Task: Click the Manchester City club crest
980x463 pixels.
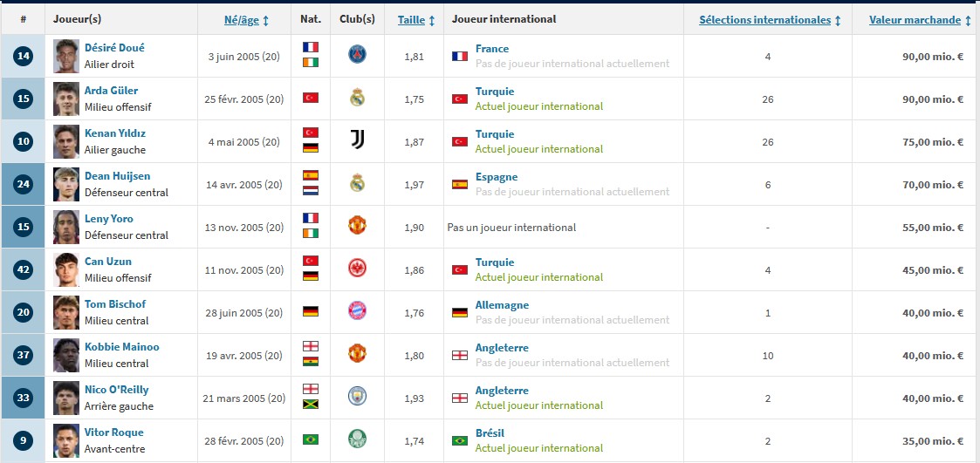Action: coord(357,397)
